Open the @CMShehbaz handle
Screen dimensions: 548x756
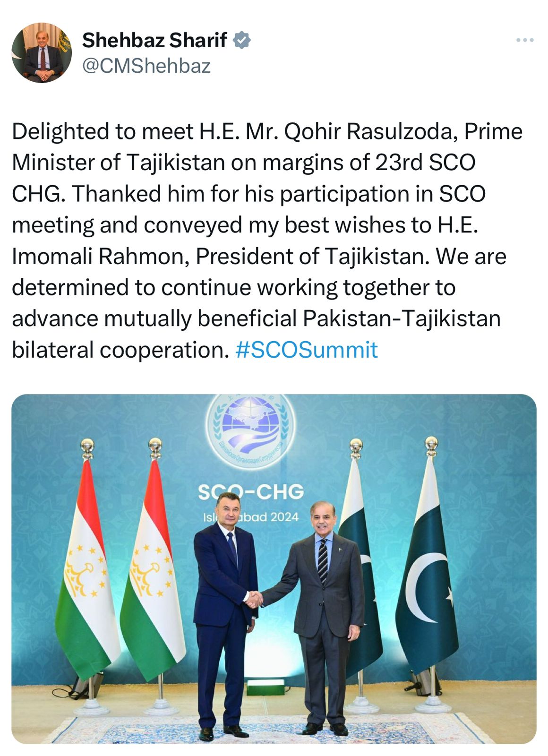pos(146,66)
